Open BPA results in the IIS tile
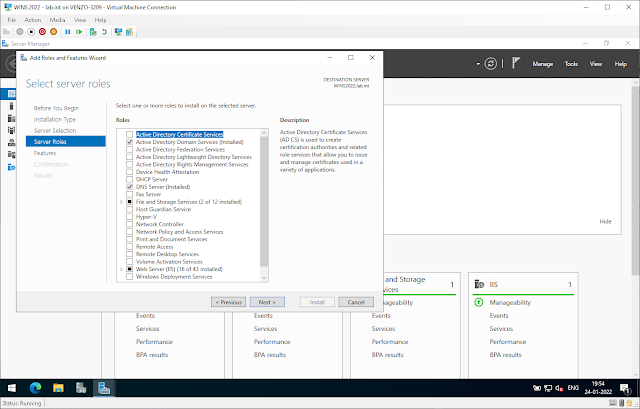640x409 pixels. (505, 355)
